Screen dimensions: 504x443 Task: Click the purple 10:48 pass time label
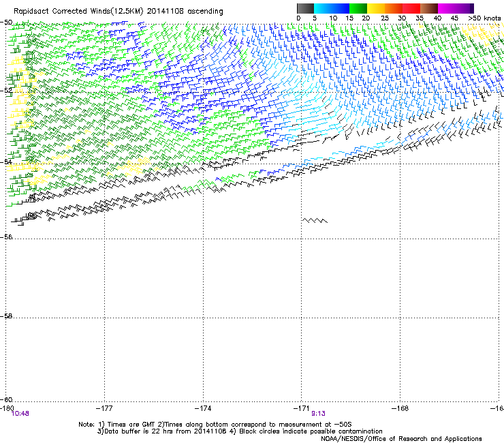point(20,414)
